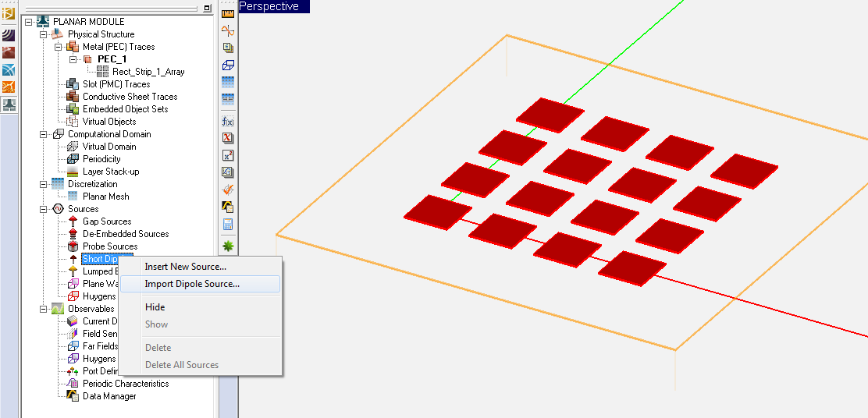Click the ruler icon in the vertical toolbar
Viewport: 868px width, 418px height.
pos(228,13)
